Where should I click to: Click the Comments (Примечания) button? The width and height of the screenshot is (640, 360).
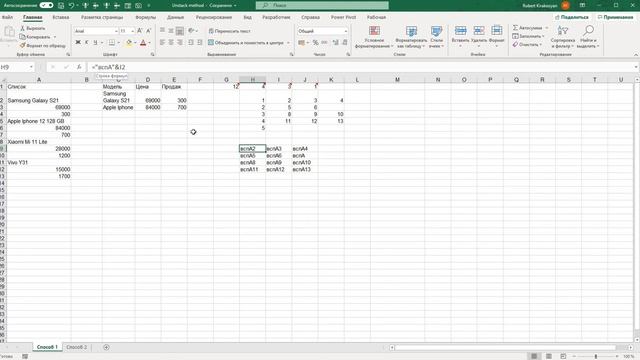pyautogui.click(x=615, y=17)
